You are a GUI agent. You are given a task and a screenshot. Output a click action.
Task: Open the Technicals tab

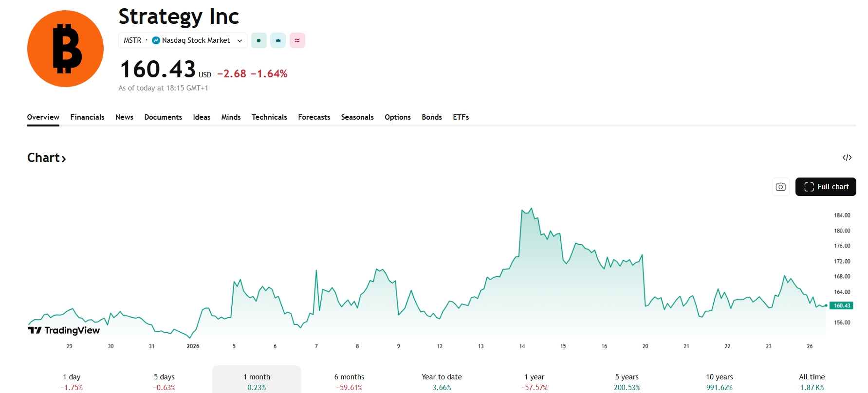coord(269,117)
